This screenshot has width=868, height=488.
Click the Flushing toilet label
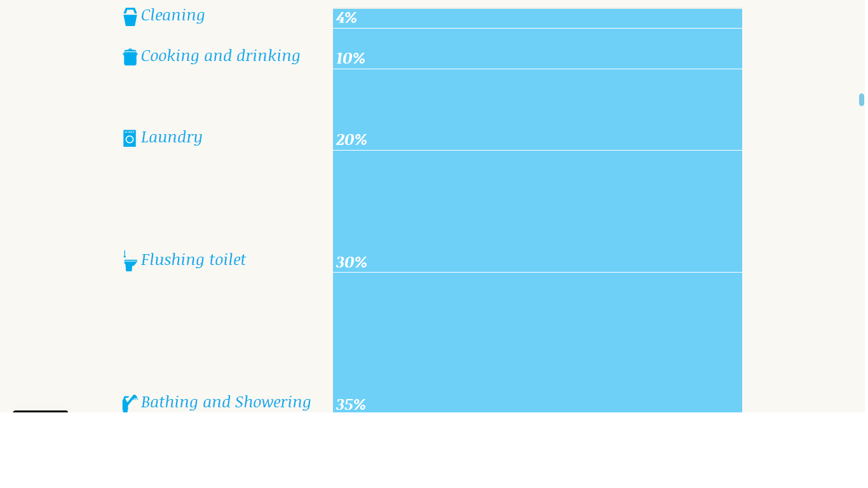click(193, 260)
